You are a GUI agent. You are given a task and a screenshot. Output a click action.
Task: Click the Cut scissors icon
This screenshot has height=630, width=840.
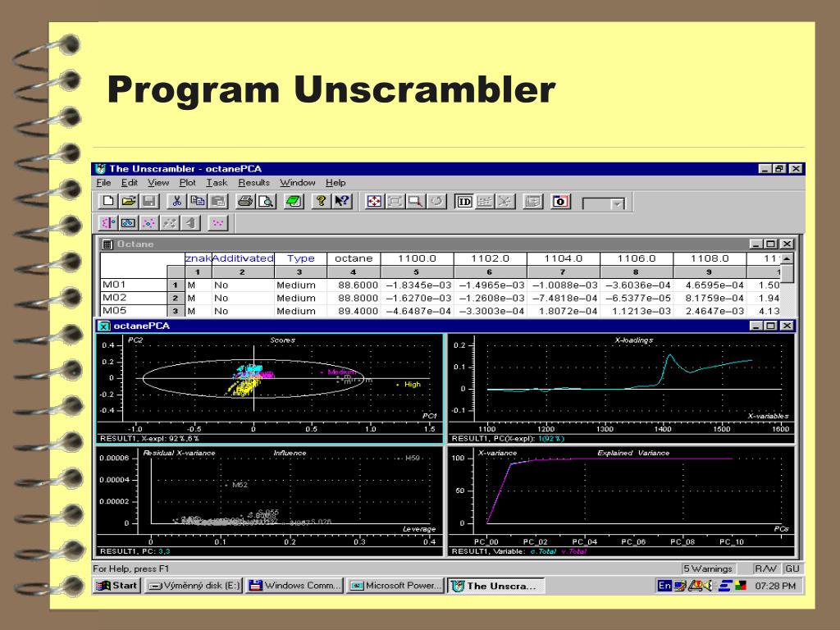(177, 202)
